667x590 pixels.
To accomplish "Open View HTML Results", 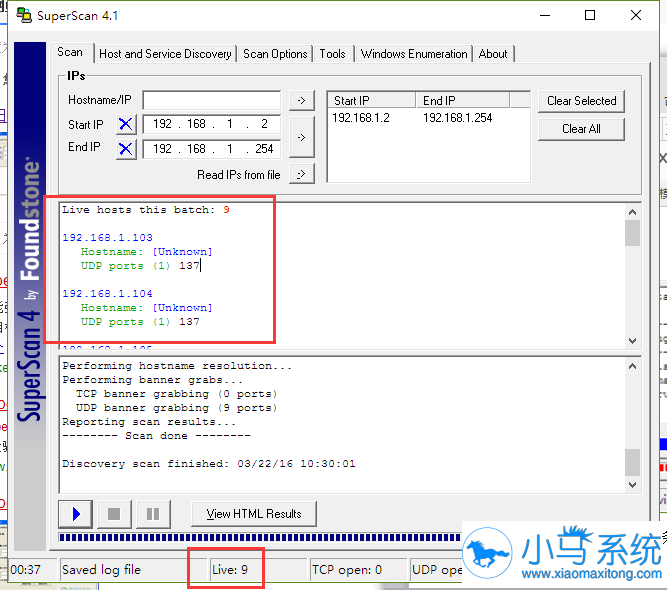I will click(x=254, y=514).
